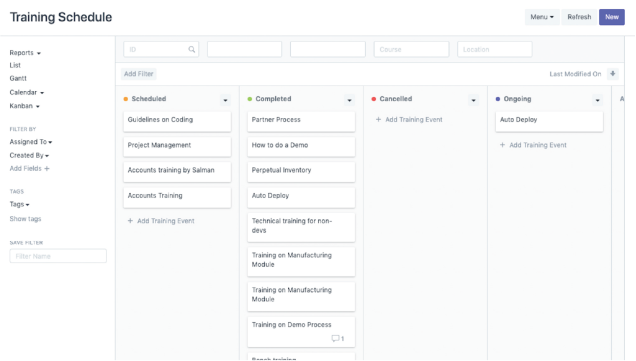Click the Filter Name input field

coord(58,256)
